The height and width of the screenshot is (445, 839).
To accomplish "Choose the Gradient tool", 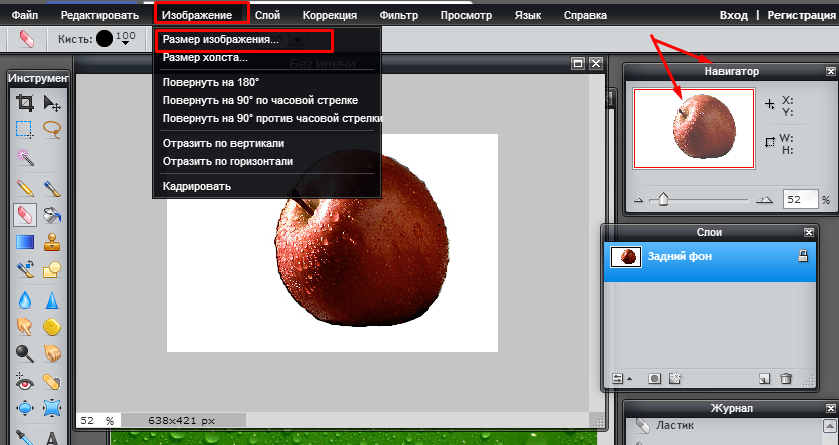I will click(x=25, y=242).
